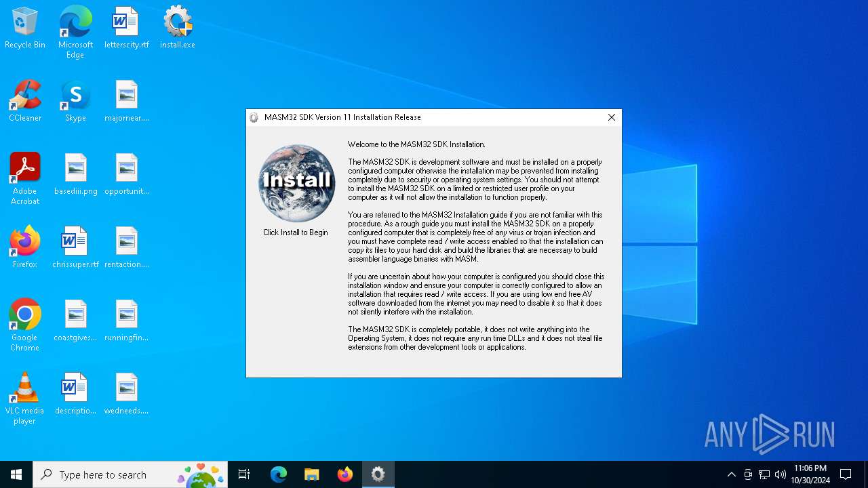Viewport: 868px width, 488px height.
Task: Close the MASM32 SDK installation window
Action: pos(611,117)
